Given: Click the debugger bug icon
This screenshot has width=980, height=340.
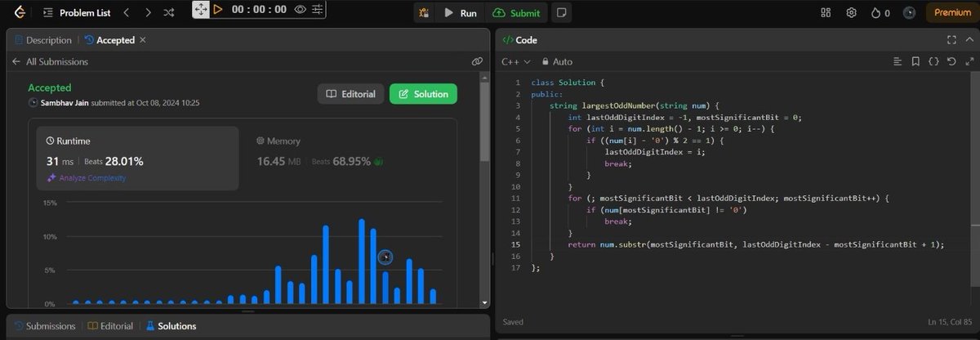Looking at the screenshot, I should [424, 13].
